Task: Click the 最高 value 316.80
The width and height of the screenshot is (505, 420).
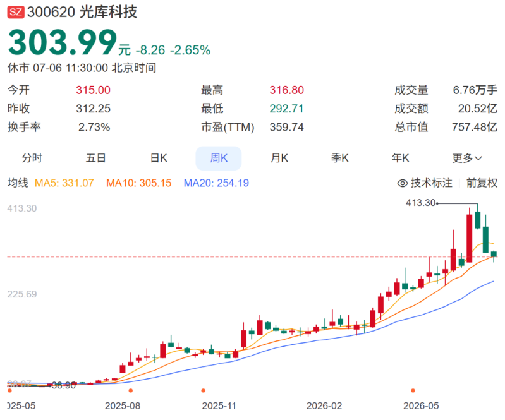Action: 287,90
